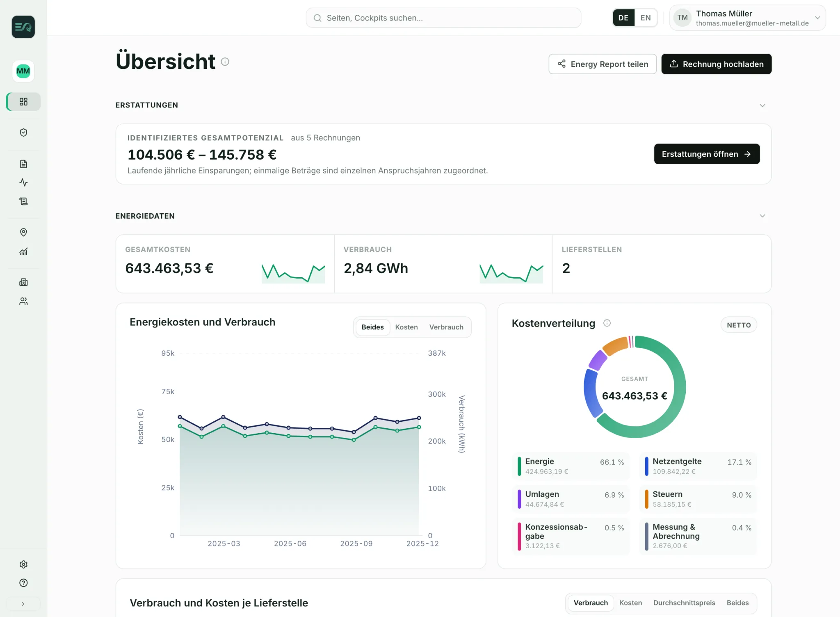The width and height of the screenshot is (840, 617).
Task: Click Energy Report teilen button
Action: coord(603,64)
